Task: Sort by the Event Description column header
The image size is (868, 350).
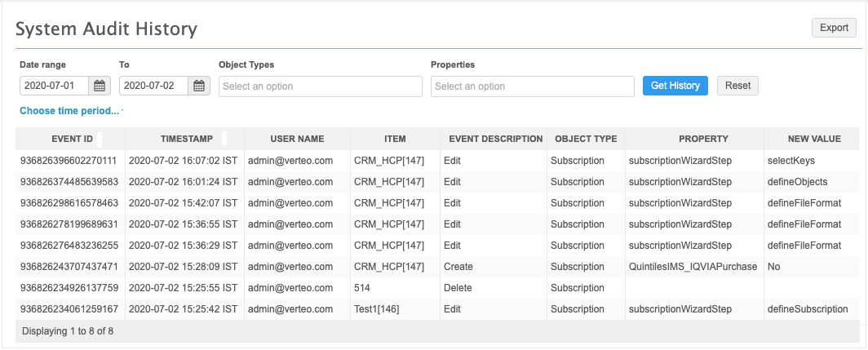Action: click(495, 139)
